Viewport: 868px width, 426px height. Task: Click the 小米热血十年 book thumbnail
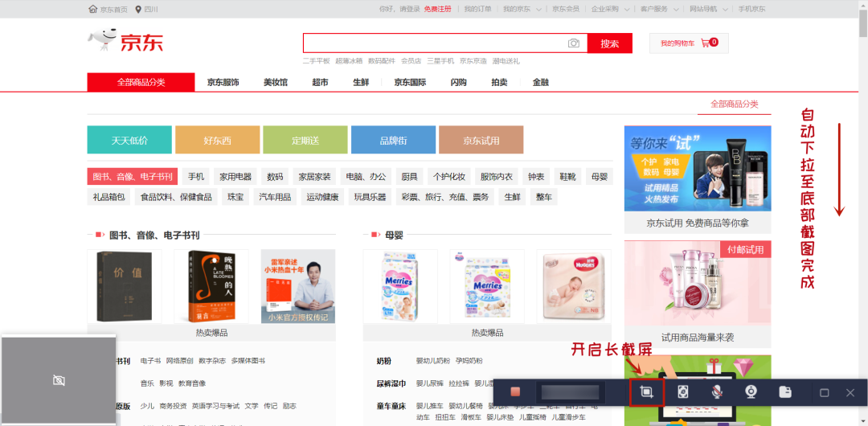298,286
